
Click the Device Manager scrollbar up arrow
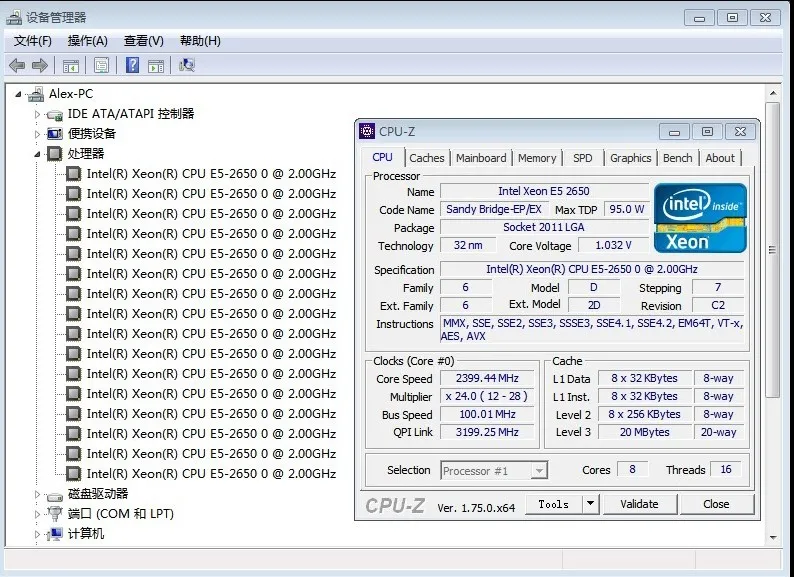coord(773,93)
